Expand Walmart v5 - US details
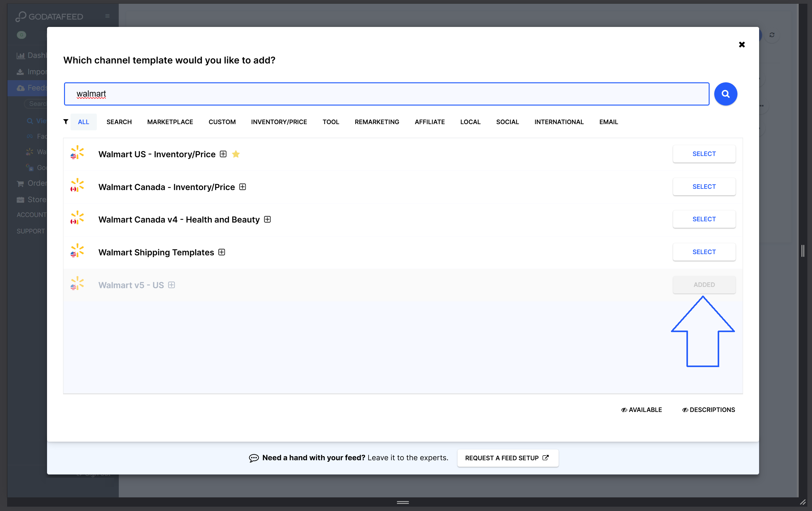 [171, 285]
